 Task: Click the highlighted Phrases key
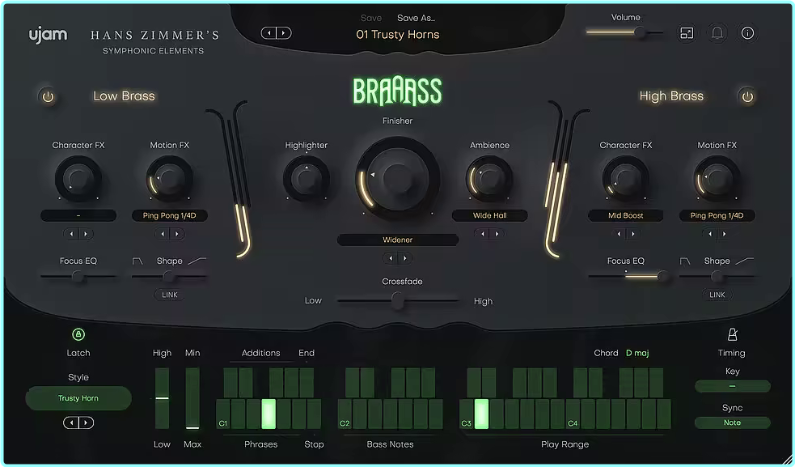click(269, 414)
